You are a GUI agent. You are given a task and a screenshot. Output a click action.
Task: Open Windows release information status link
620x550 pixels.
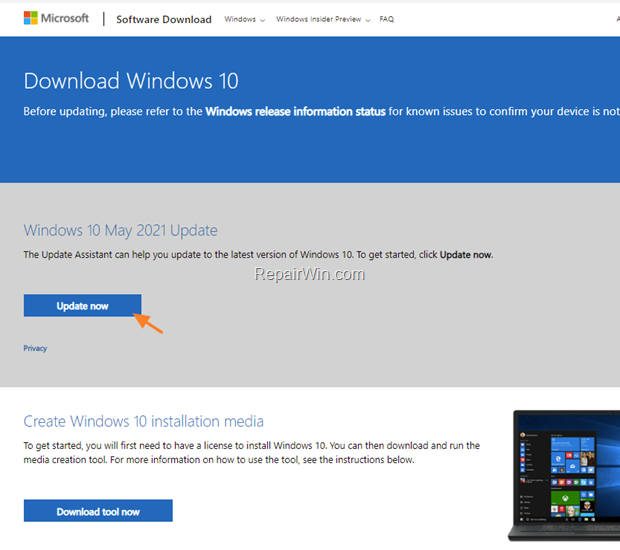(x=295, y=112)
